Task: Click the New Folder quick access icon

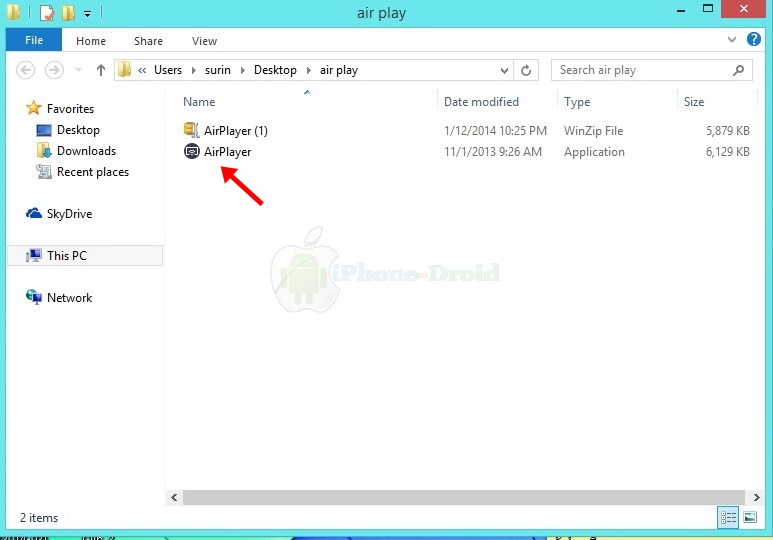Action: point(68,14)
